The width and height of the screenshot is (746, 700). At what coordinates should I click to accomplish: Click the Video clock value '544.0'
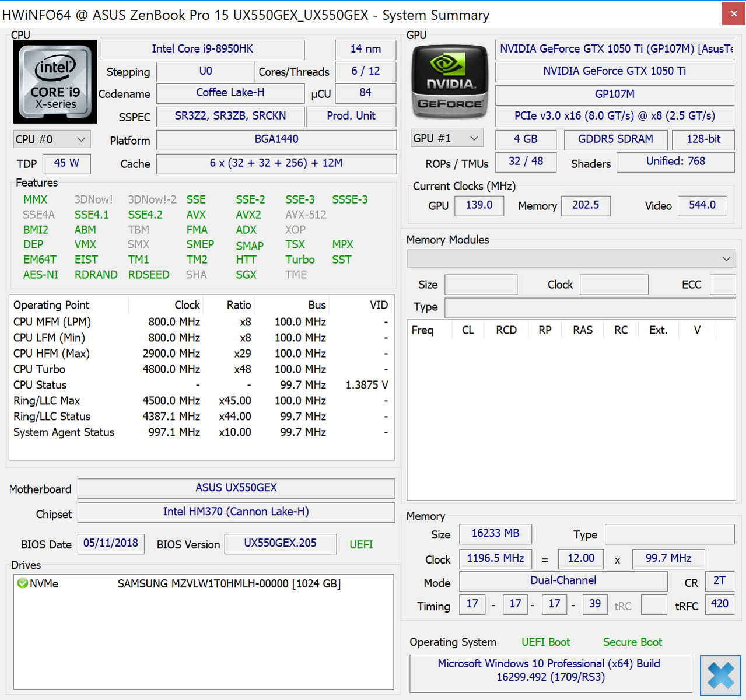click(x=702, y=205)
